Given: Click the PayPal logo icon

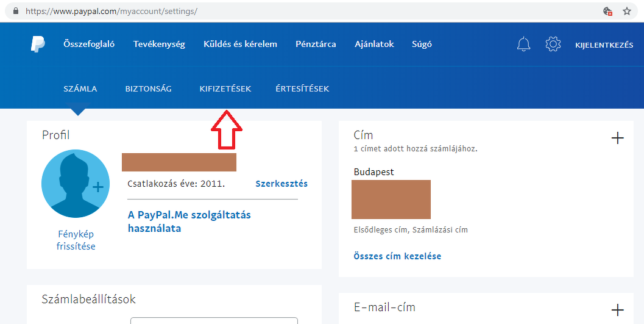Looking at the screenshot, I should (x=38, y=44).
